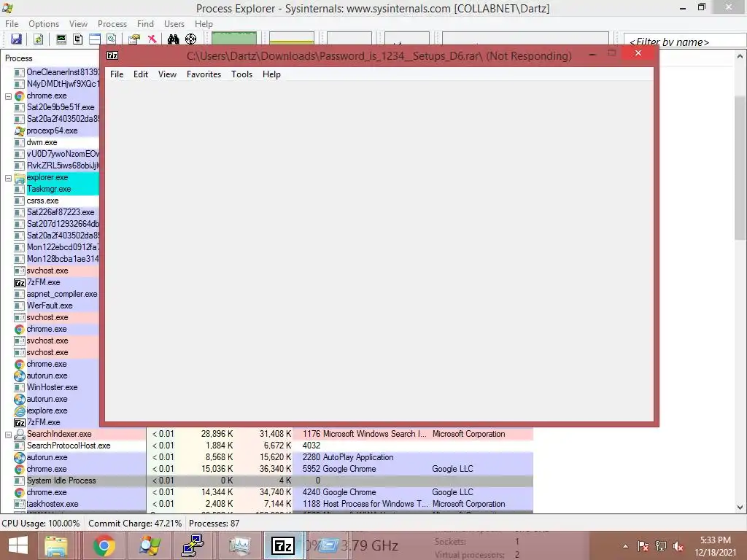Click the procexp64.exe process icon
The height and width of the screenshot is (560, 747).
tap(19, 131)
